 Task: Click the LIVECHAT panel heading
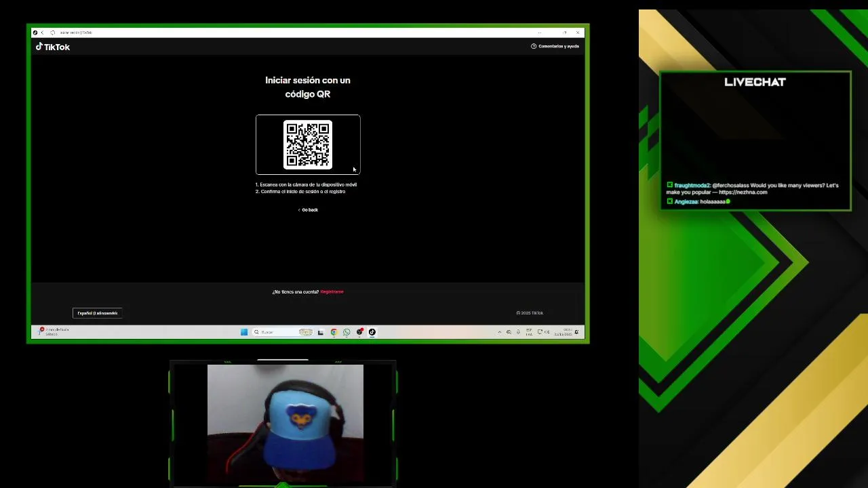[755, 82]
